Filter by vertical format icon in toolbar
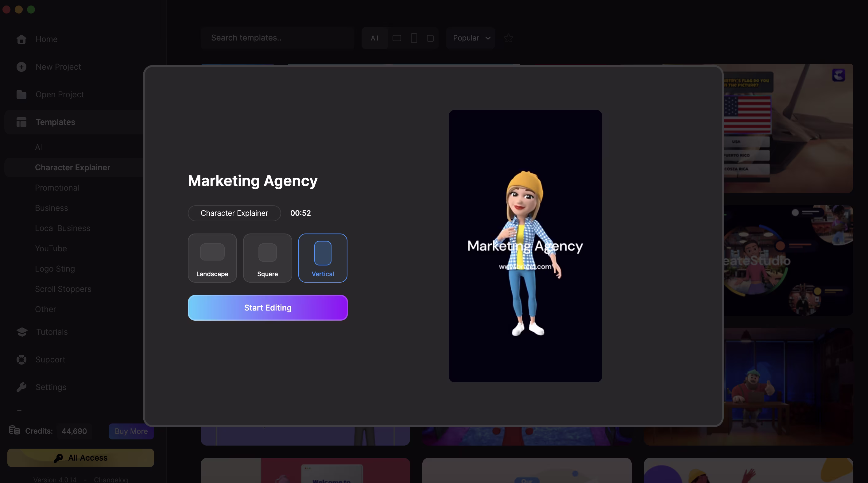 [x=414, y=38]
